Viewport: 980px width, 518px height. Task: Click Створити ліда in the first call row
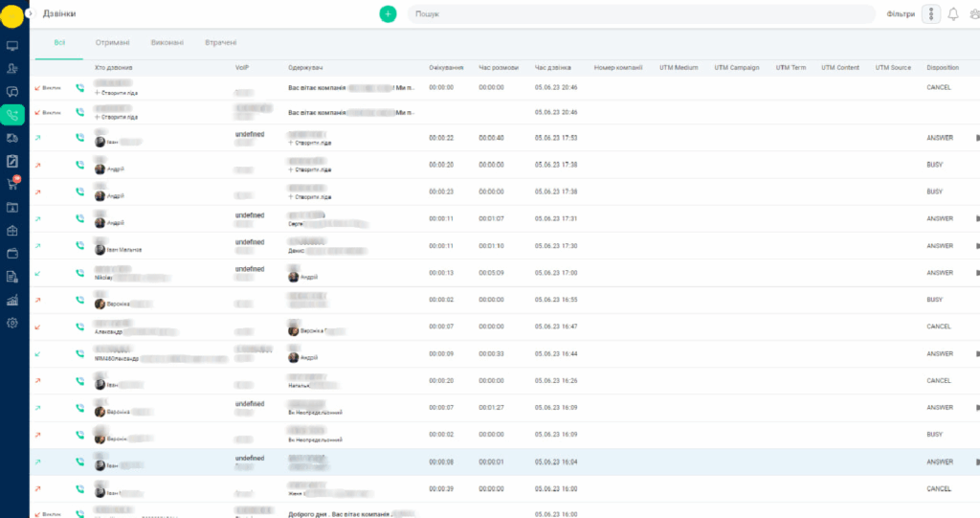[x=119, y=92]
